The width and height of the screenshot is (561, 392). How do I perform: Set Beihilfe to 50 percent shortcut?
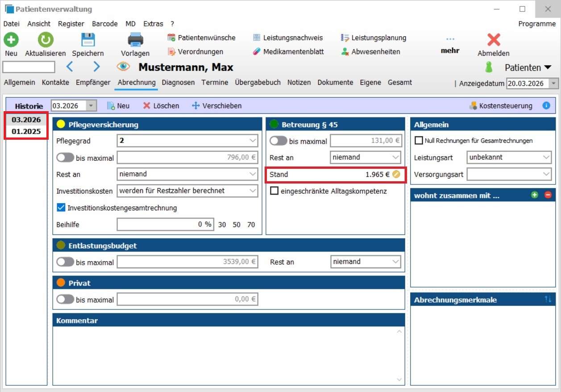coord(237,225)
